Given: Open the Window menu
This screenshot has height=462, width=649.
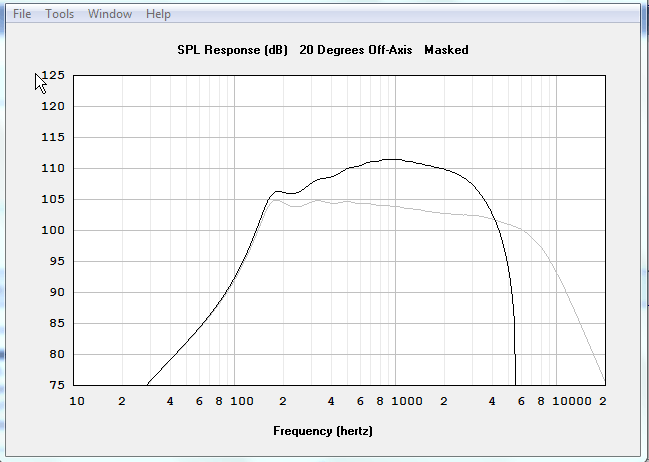Looking at the screenshot, I should click(110, 14).
